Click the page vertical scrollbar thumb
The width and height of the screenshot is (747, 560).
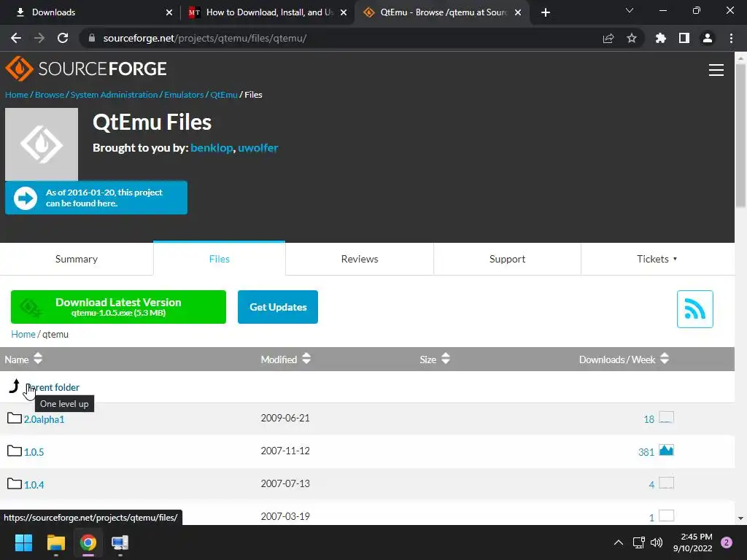(740, 136)
